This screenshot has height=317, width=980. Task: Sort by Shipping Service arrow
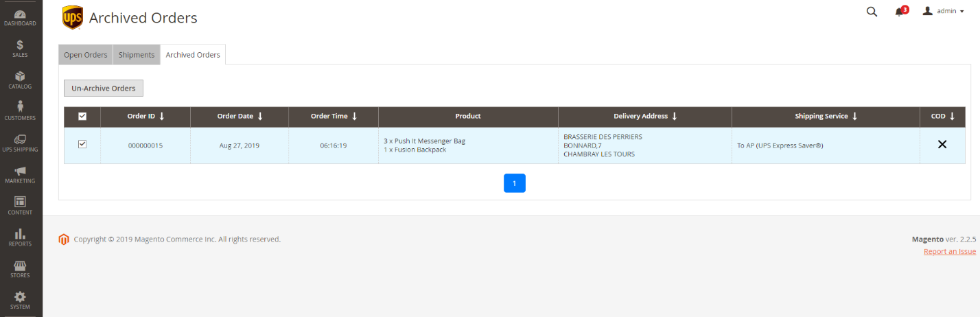[854, 117]
